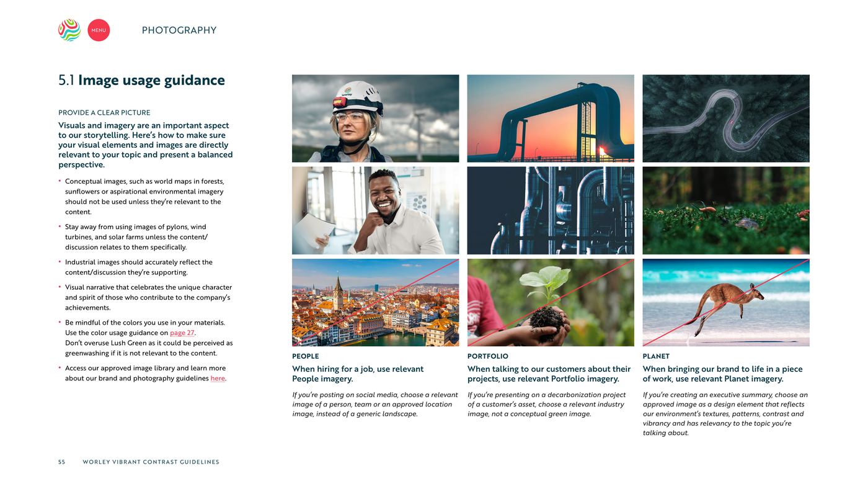868x489 pixels.
Task: Select the engineer in white helmet photo
Action: (x=376, y=119)
